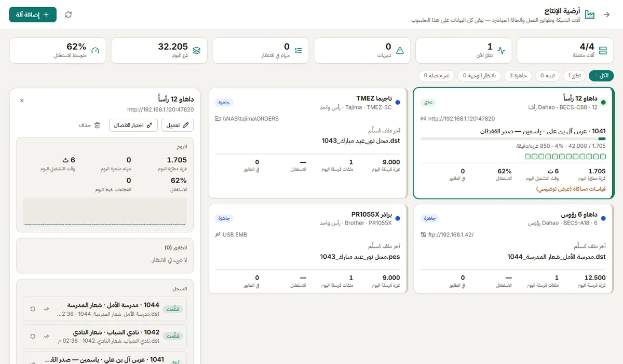The width and height of the screenshot is (623, 364).
Task: Click the retry icon on job 1042 log row
Action: tap(33, 336)
